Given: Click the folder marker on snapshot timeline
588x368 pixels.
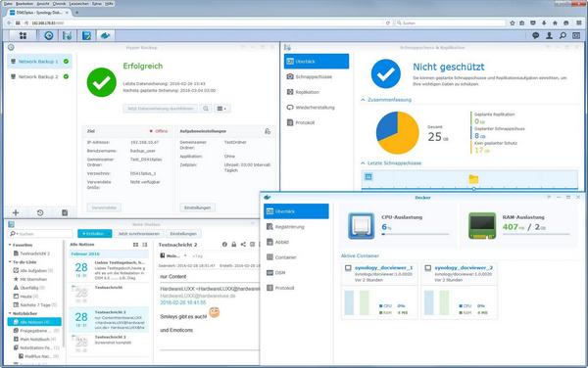Looking at the screenshot, I should click(x=473, y=179).
